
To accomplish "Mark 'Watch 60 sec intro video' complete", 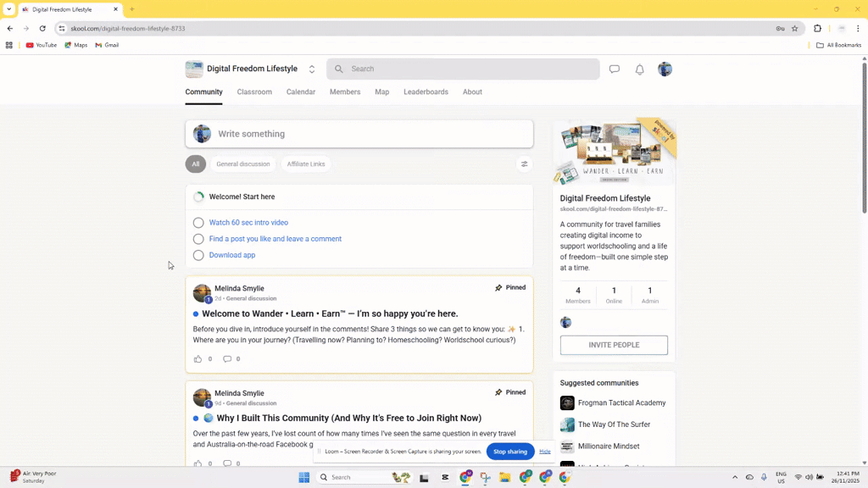I will (198, 222).
